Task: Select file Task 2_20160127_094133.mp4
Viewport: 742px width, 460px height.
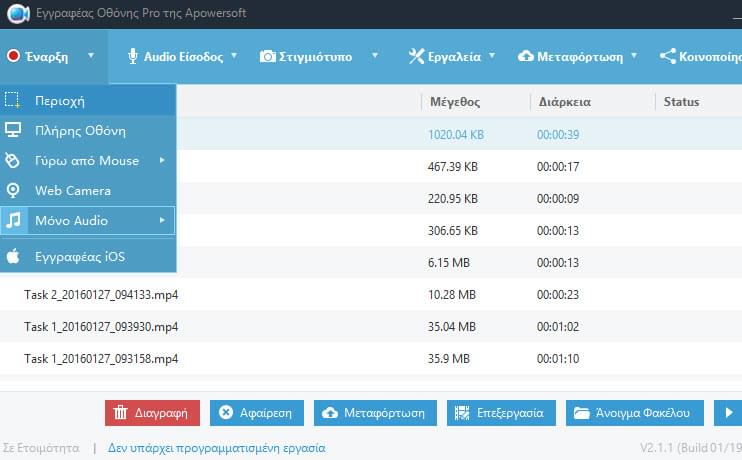Action: (x=101, y=294)
